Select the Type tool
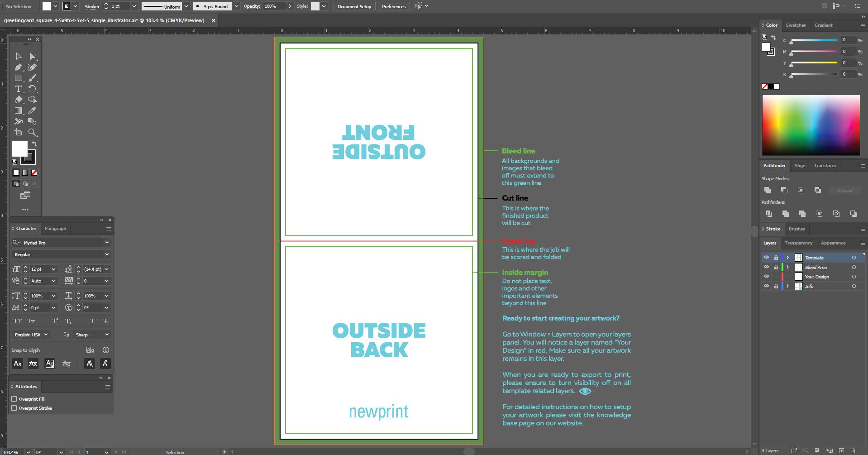Screen dimensions: 868x455 click(x=19, y=89)
